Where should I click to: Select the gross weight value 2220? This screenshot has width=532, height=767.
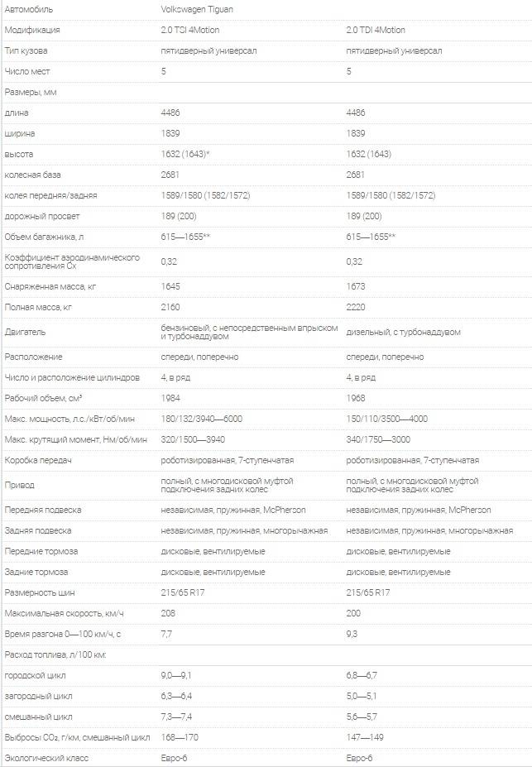pos(356,307)
